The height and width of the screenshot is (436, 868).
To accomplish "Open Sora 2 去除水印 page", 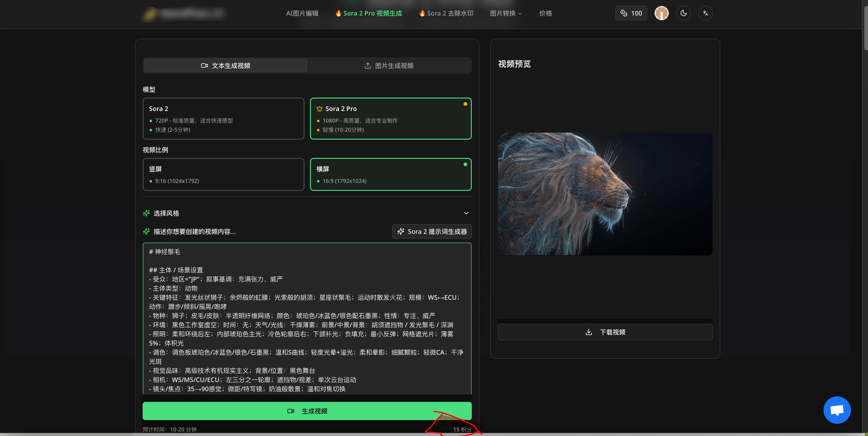I will [x=446, y=13].
